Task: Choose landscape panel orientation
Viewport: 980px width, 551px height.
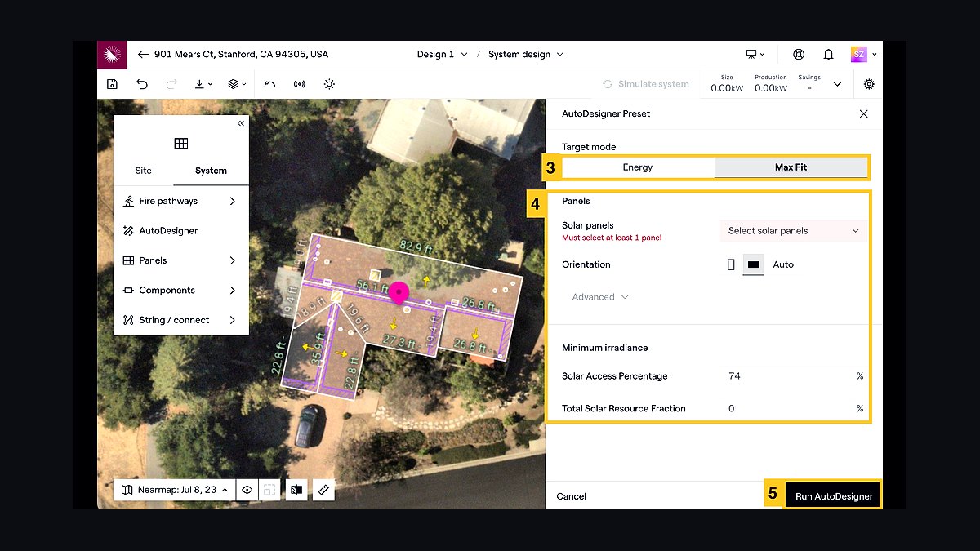Action: [x=754, y=264]
